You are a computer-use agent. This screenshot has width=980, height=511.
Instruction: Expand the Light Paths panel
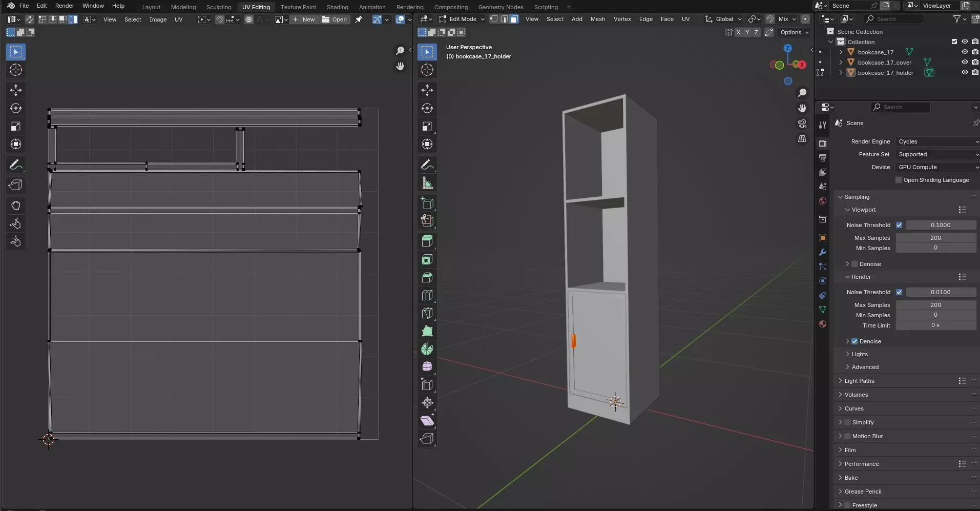[x=859, y=381]
